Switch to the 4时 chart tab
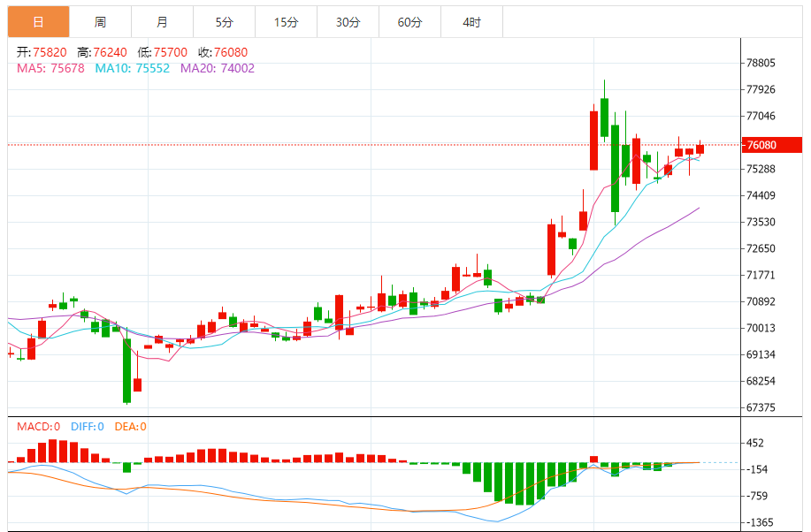The height and width of the screenshot is (532, 811). point(471,22)
